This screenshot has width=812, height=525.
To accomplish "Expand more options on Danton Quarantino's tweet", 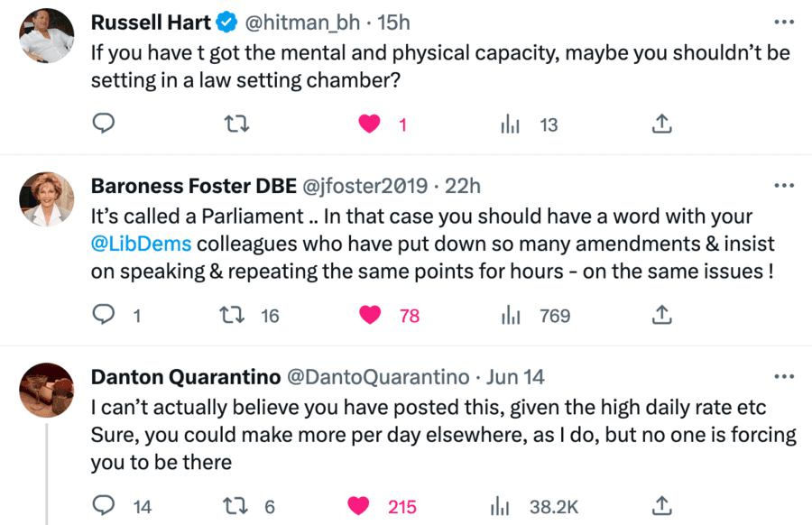I will click(783, 376).
